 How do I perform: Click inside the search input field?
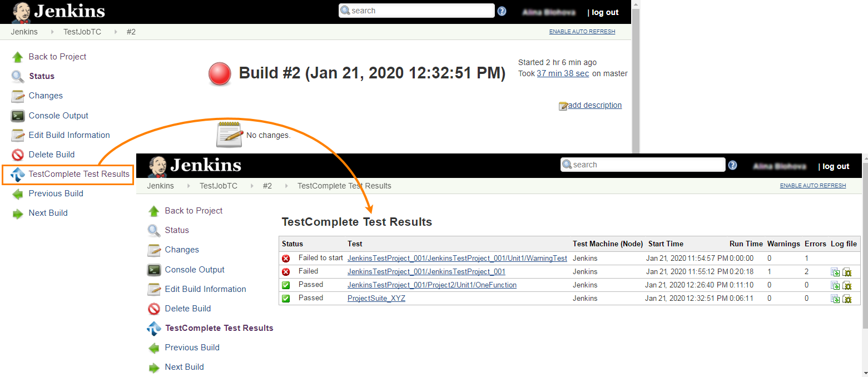[417, 10]
